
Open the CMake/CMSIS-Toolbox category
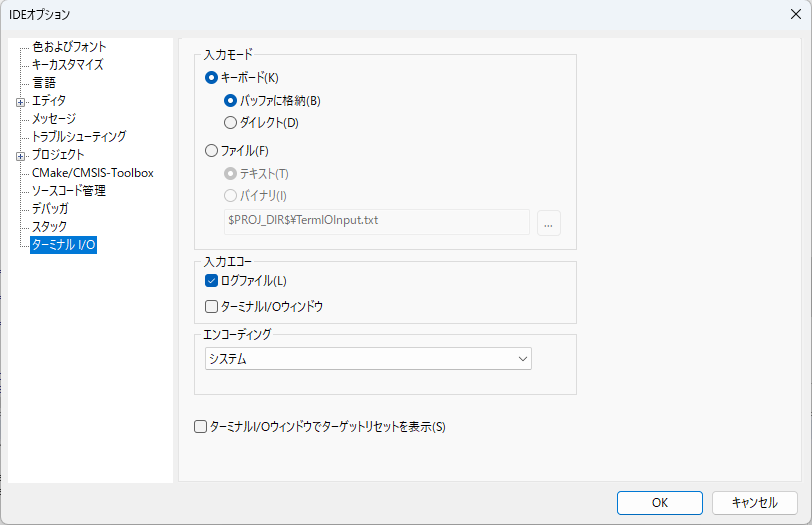click(x=92, y=173)
